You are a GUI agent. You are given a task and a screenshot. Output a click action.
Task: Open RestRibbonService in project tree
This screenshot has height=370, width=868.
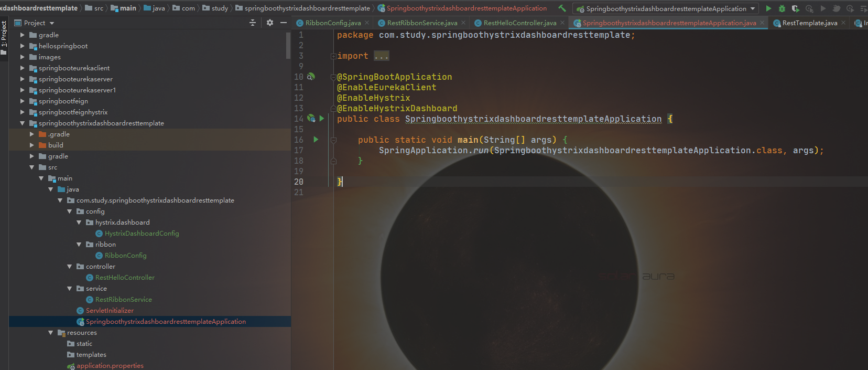click(124, 300)
